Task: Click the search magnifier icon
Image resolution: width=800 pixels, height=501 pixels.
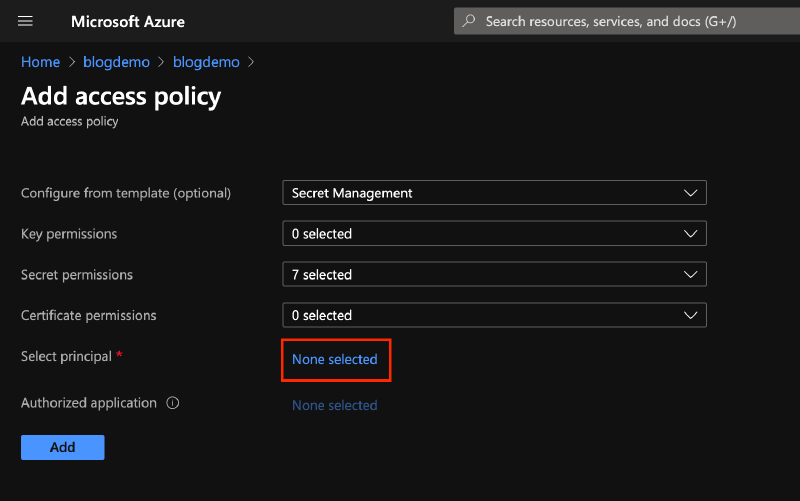Action: (x=469, y=21)
